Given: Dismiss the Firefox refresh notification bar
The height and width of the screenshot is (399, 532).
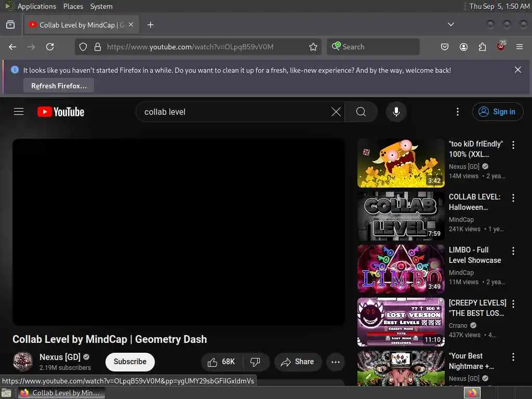Looking at the screenshot, I should [518, 70].
